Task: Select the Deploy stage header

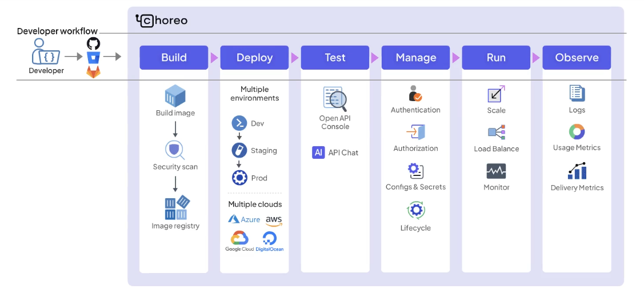Action: 255,58
